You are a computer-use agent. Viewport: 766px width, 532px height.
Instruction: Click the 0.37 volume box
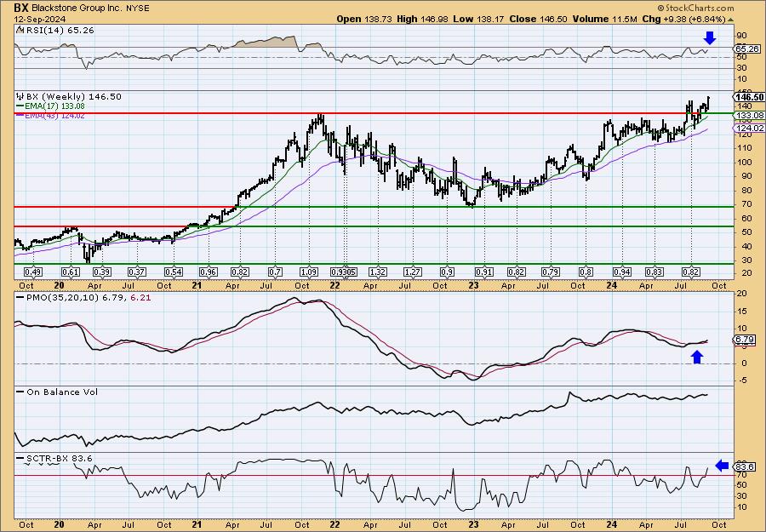click(x=137, y=272)
